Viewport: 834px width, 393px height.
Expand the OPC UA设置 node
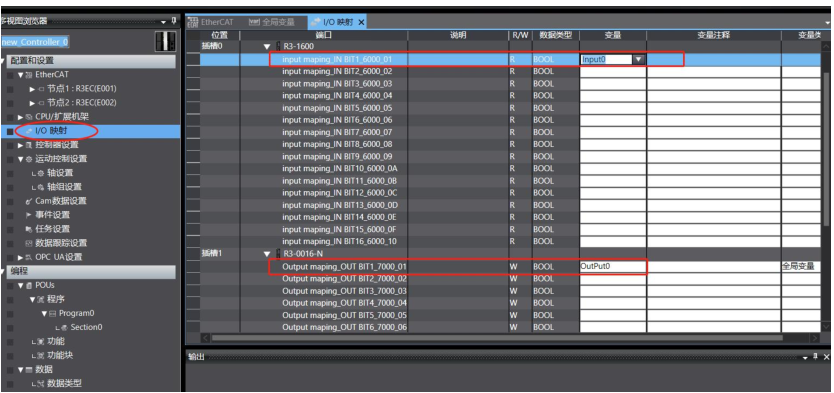point(20,257)
